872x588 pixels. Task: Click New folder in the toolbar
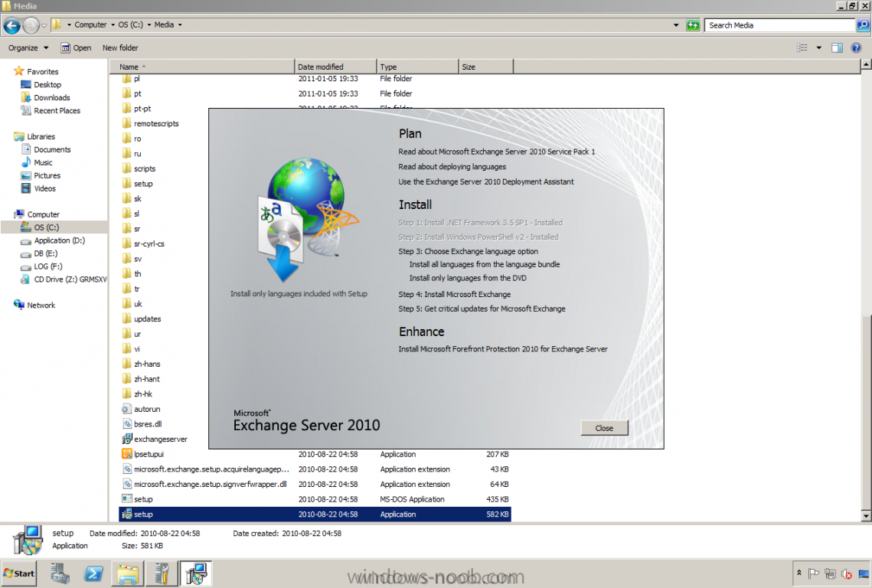(x=120, y=47)
